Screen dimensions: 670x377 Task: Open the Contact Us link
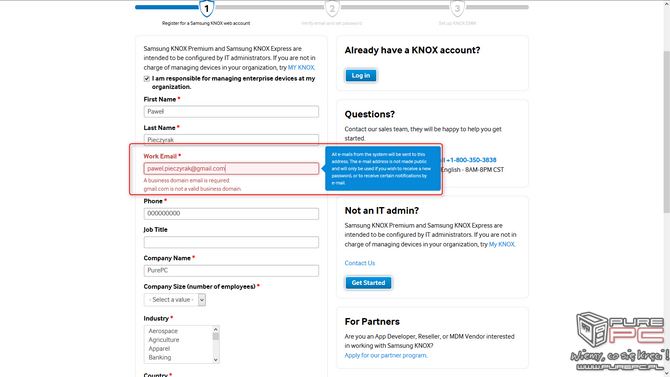[360, 263]
